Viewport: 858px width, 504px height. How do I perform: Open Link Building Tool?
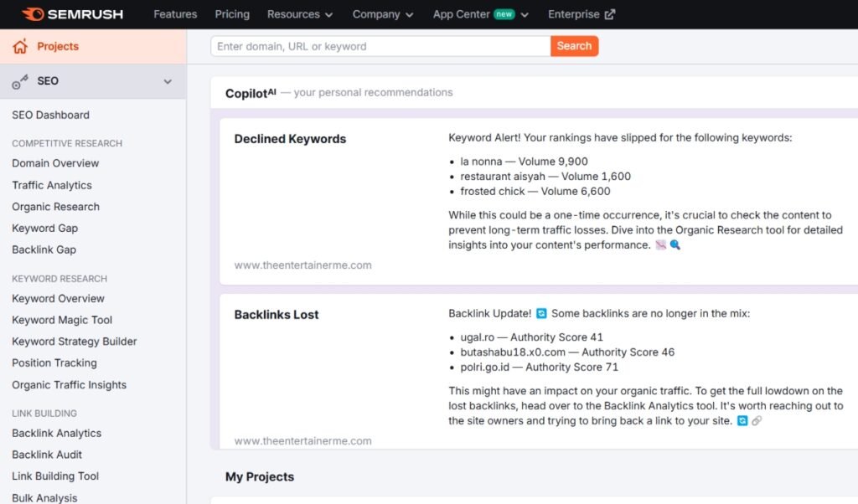click(x=55, y=476)
